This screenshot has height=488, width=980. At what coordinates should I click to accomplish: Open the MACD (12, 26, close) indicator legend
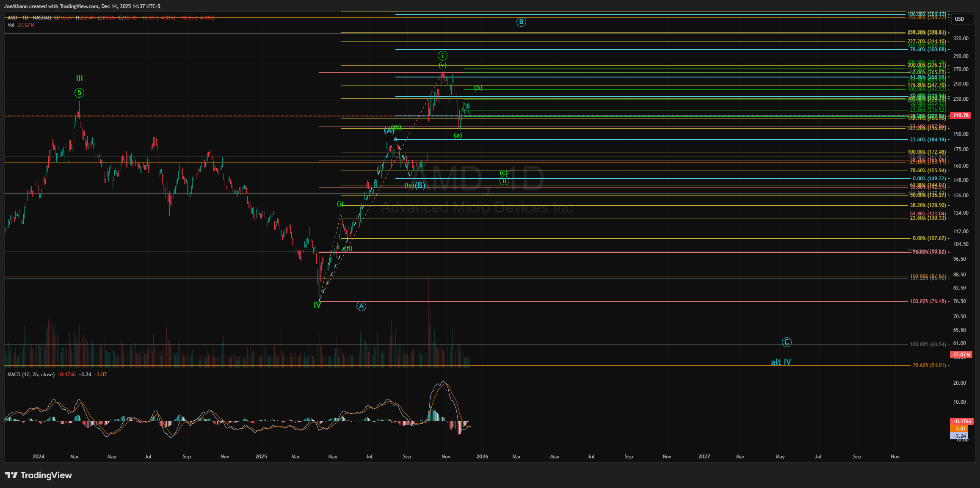coord(31,375)
